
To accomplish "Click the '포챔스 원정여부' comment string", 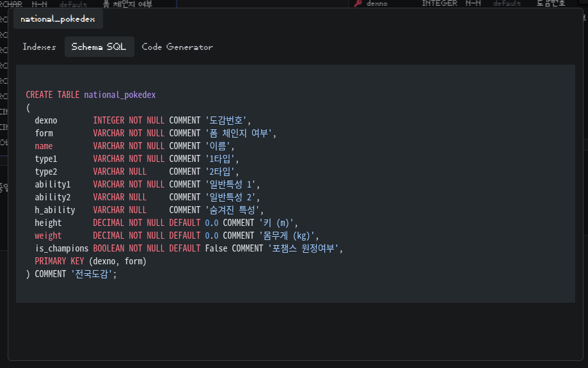I will 303,248.
